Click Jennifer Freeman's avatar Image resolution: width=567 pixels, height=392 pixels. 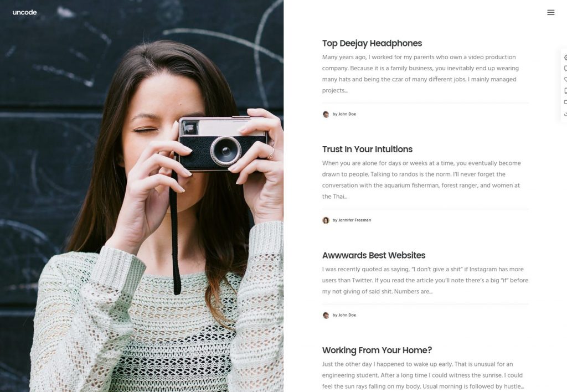tap(326, 220)
